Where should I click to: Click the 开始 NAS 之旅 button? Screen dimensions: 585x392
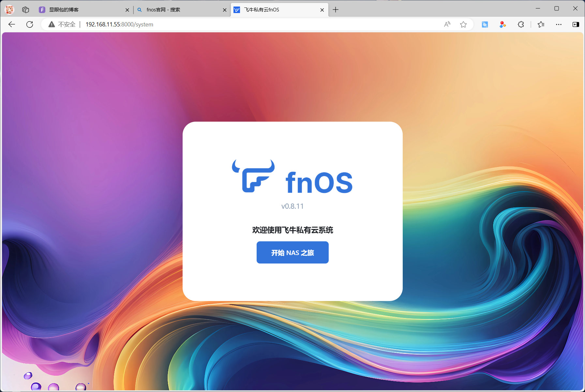coord(292,252)
